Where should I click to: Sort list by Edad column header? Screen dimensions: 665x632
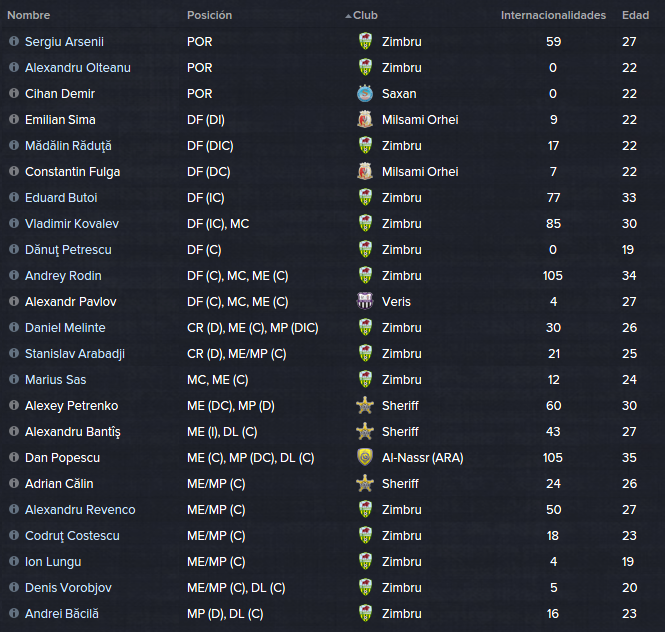click(635, 15)
